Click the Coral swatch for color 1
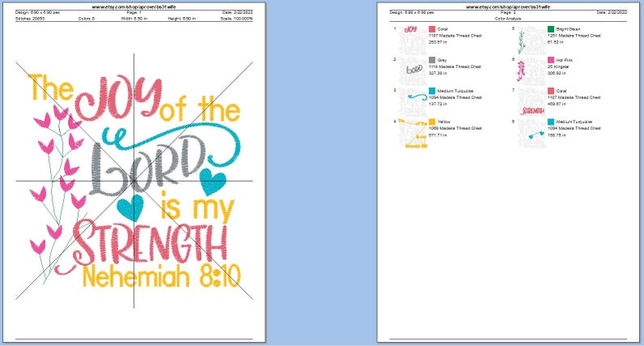The width and height of the screenshot is (644, 346). click(432, 29)
